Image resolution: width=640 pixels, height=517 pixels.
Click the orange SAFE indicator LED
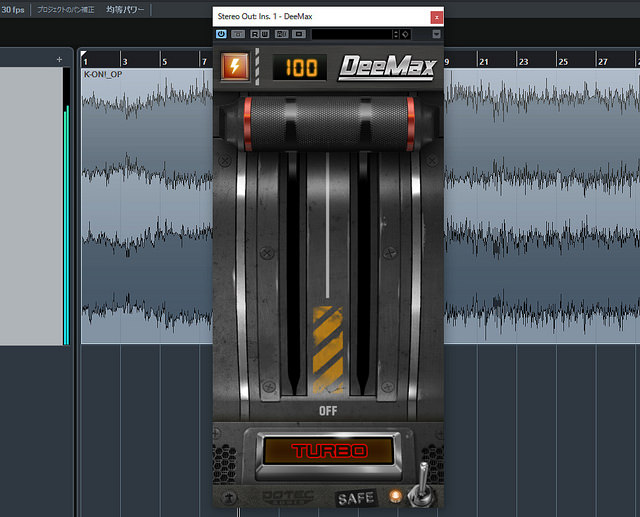click(x=395, y=496)
